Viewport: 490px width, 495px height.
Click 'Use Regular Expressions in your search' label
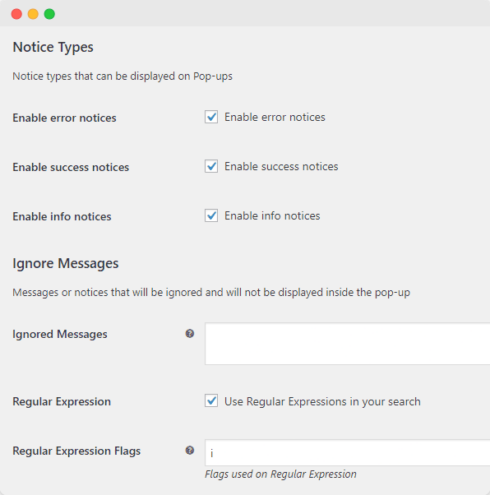pyautogui.click(x=322, y=401)
